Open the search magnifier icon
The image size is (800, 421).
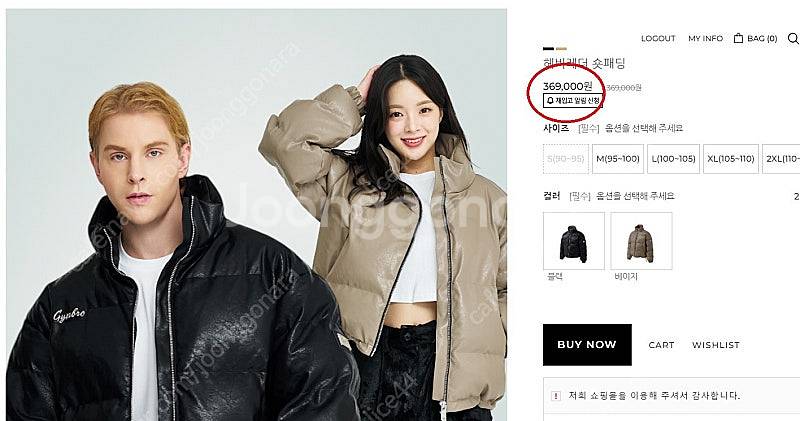[x=793, y=38]
